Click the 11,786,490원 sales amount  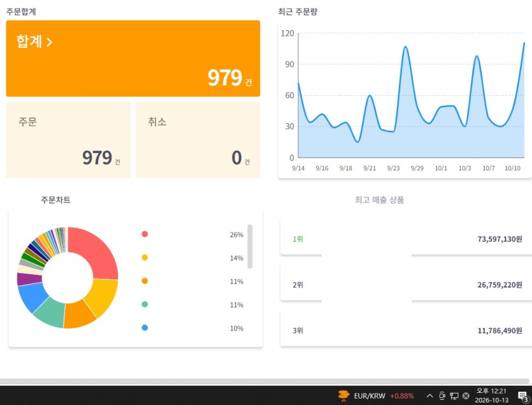click(500, 331)
